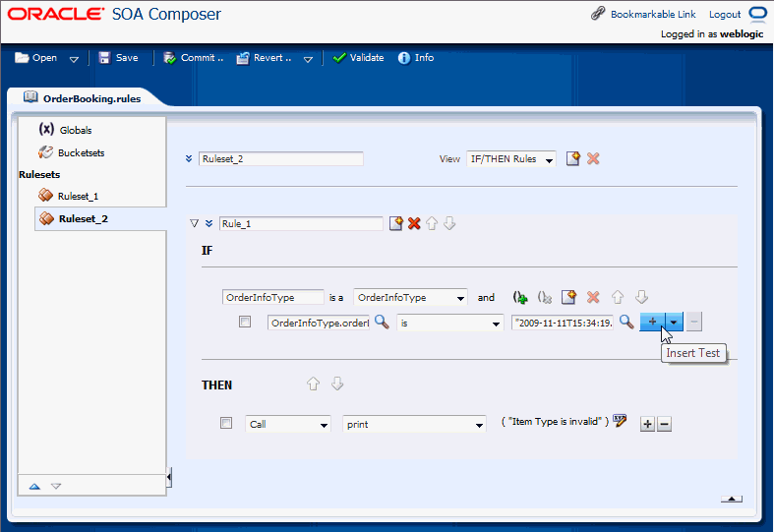Screen dimensions: 774x532
Task: Move the pattern up arrow
Action: pos(618,297)
